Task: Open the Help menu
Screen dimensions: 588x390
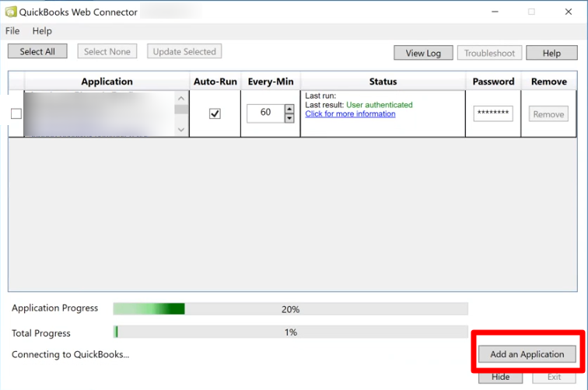Action: click(42, 31)
